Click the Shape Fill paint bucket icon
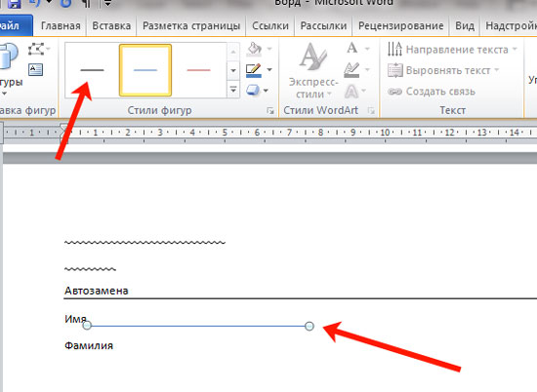This screenshot has height=392, width=537. point(254,50)
